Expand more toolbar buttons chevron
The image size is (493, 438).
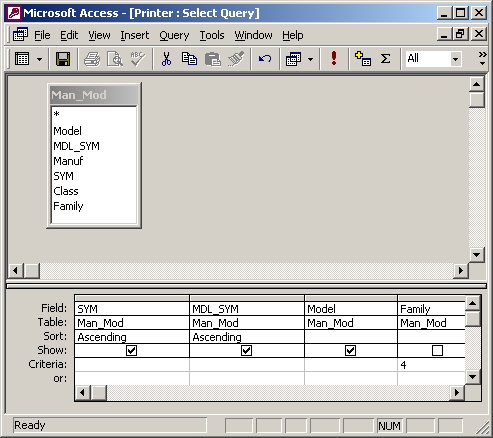482,58
